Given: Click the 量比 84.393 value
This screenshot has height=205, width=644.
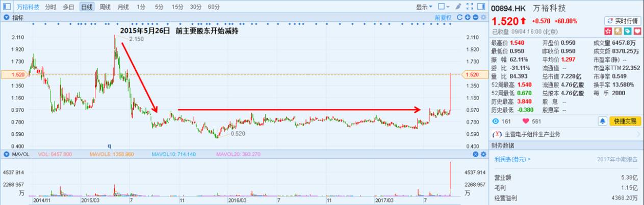Looking at the screenshot, I should 520,76.
